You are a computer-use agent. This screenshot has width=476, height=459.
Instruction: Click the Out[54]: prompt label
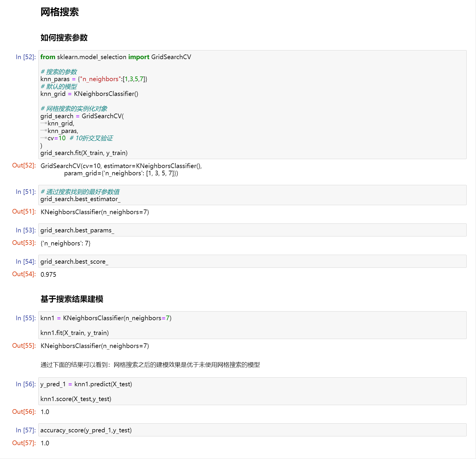click(x=24, y=274)
